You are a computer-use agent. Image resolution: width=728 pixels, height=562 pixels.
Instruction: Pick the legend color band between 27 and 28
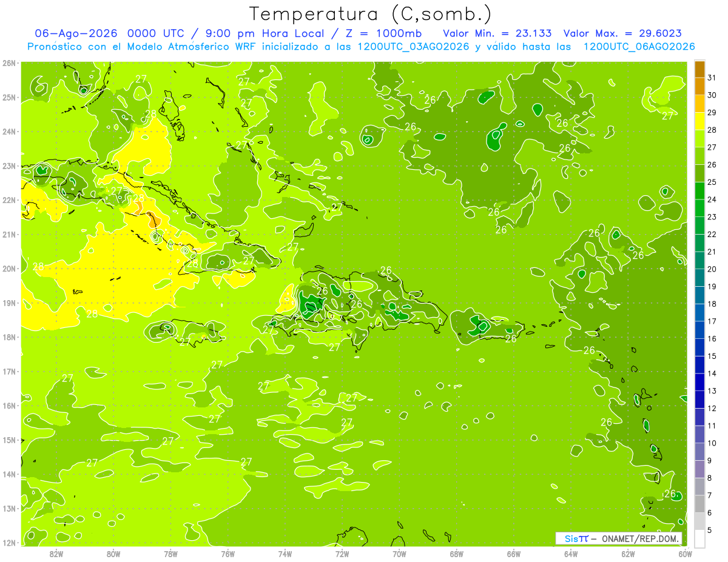click(699, 138)
